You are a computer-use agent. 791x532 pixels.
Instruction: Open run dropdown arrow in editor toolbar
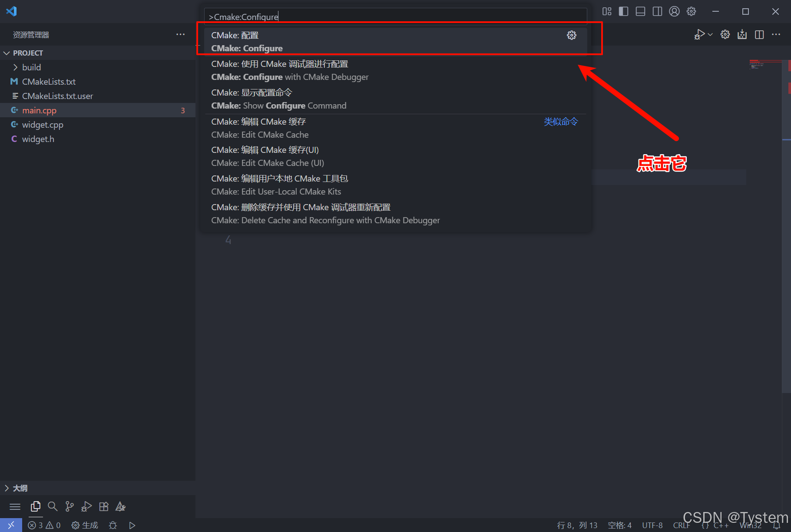[710, 34]
